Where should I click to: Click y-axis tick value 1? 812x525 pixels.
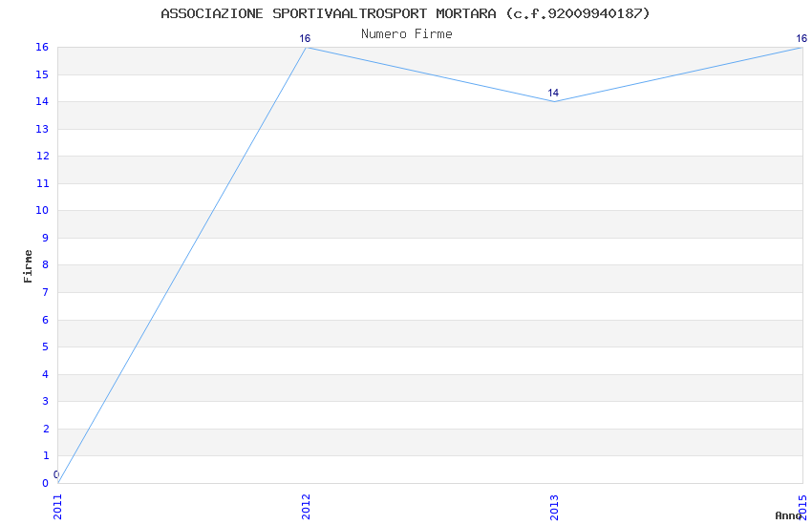point(46,455)
